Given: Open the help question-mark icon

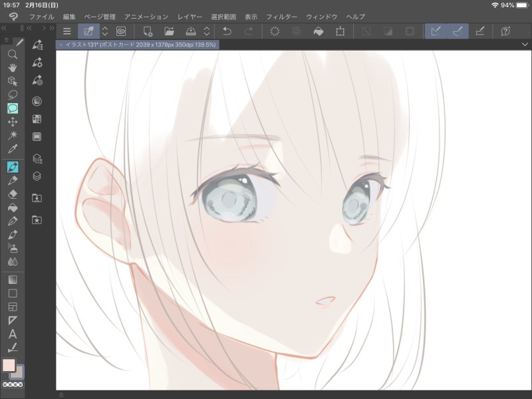Looking at the screenshot, I should 505,31.
